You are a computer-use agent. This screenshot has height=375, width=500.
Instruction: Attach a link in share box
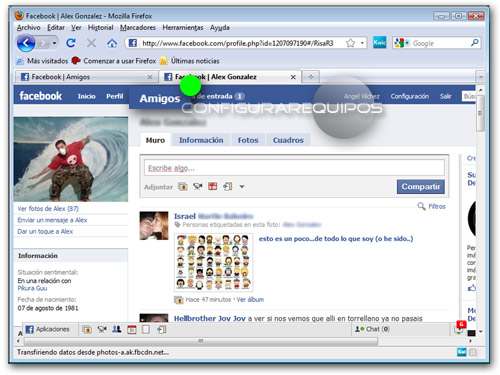[x=228, y=186]
